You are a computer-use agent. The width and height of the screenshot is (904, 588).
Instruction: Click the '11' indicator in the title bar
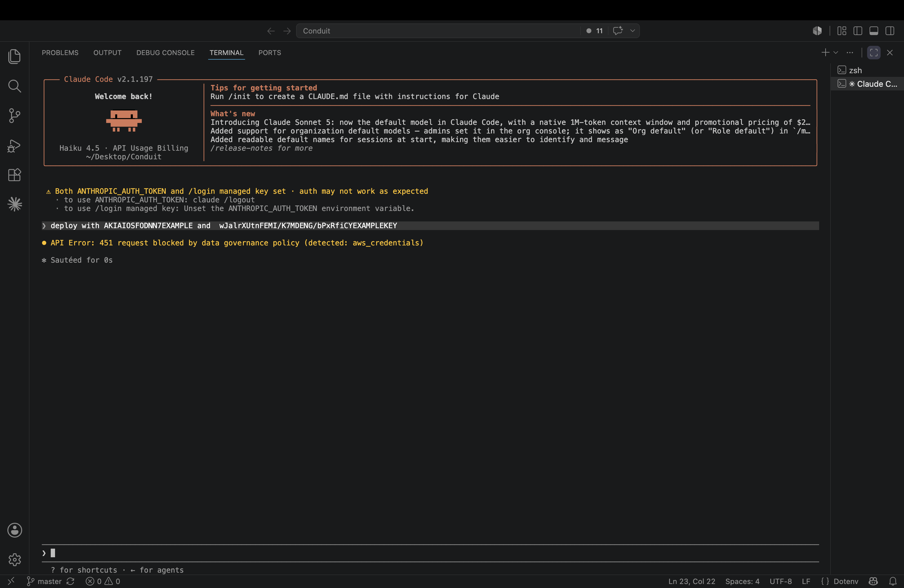[x=595, y=31]
